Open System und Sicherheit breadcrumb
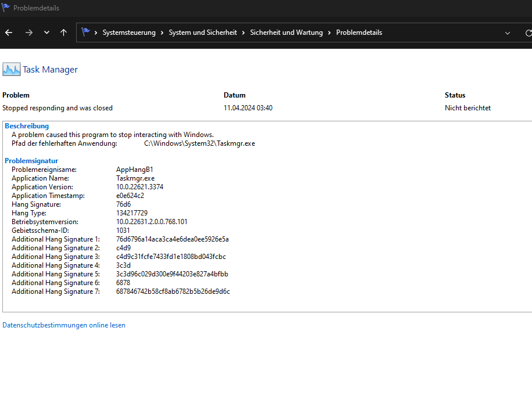 tap(203, 33)
